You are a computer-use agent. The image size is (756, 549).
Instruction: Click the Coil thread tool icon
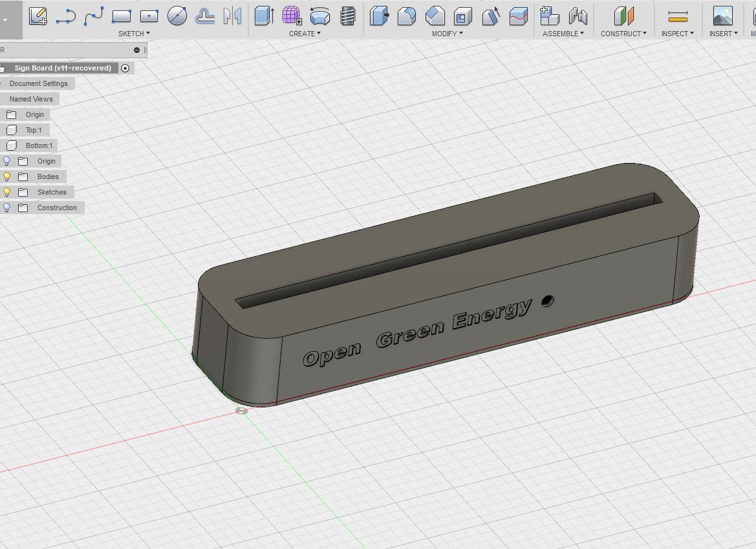348,16
